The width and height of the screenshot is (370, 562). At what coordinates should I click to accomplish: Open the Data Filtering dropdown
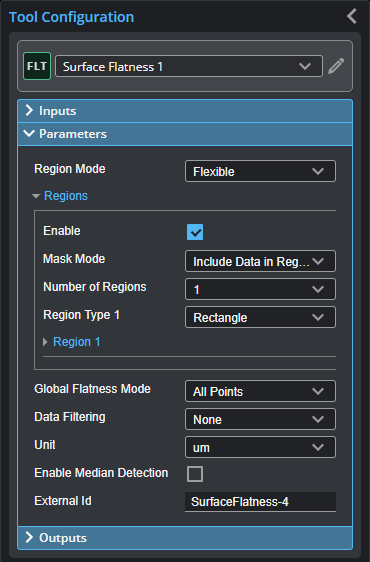(x=260, y=419)
